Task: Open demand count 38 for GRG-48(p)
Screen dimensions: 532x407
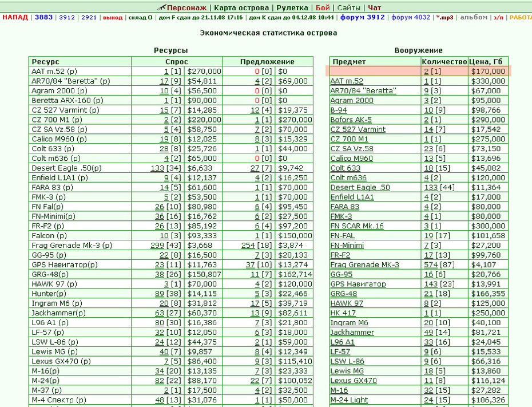Action: pos(160,275)
